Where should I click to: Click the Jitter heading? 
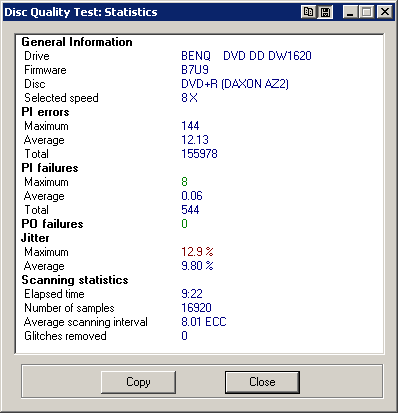pos(35,238)
